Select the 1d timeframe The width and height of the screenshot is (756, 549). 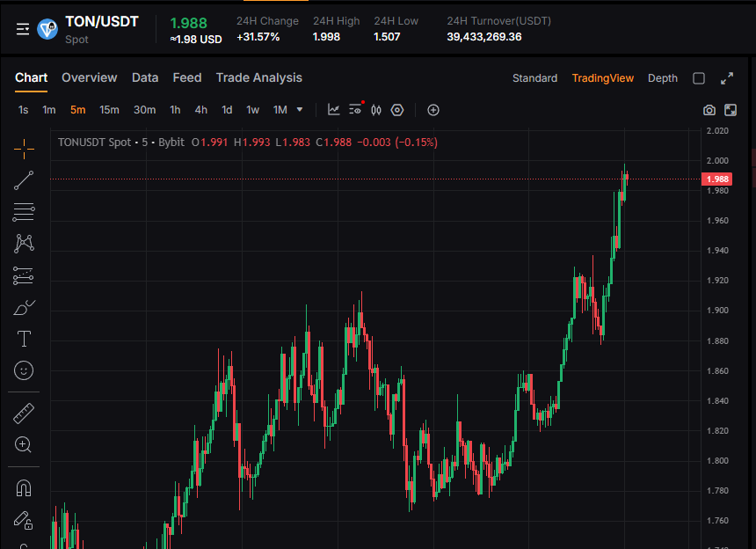227,110
